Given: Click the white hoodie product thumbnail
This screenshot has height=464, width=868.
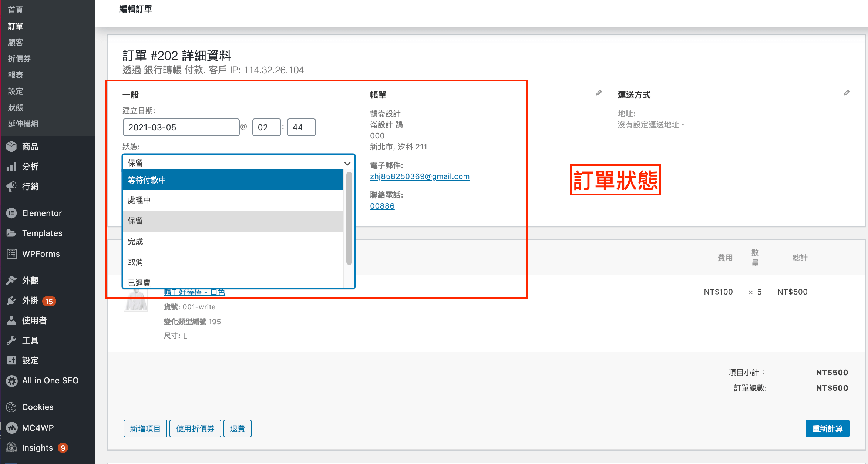Looking at the screenshot, I should 136,300.
